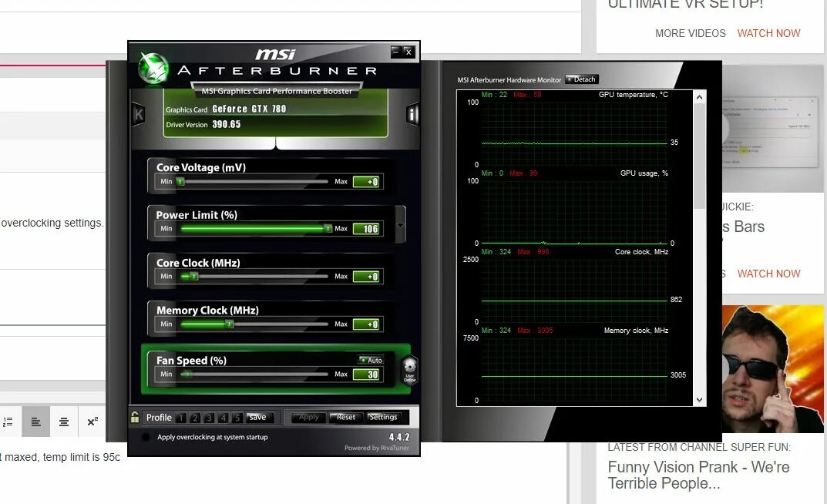Viewport: 827px width, 504px height.
Task: Click the Reset button
Action: click(x=345, y=417)
